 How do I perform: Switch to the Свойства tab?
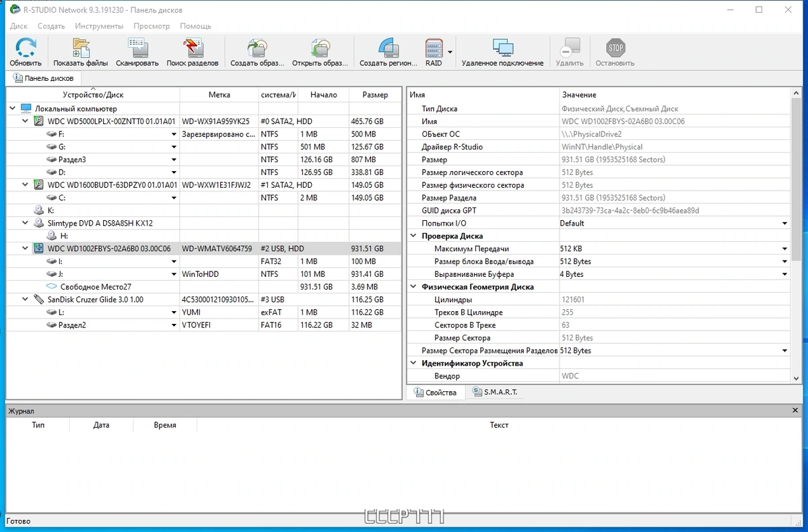pyautogui.click(x=436, y=392)
